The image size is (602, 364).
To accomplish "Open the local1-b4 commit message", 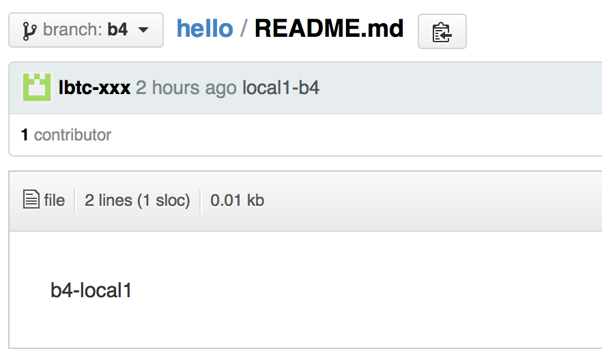I will 281,87.
